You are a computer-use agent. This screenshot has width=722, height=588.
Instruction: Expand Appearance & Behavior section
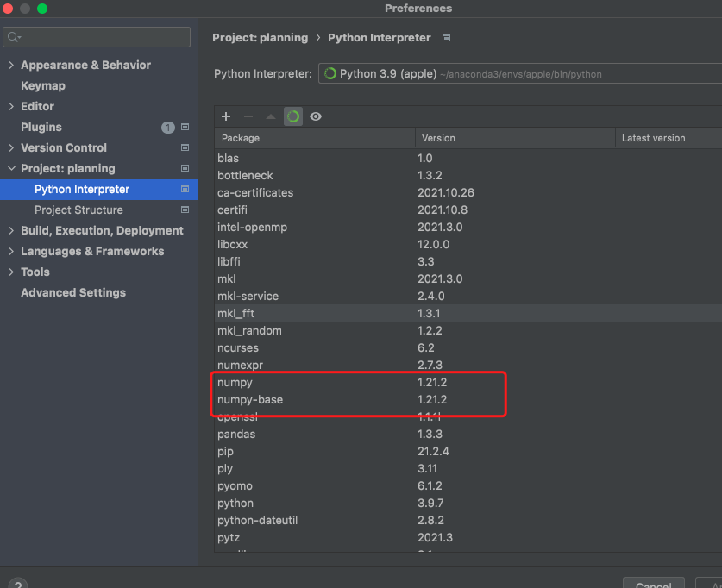pos(11,65)
